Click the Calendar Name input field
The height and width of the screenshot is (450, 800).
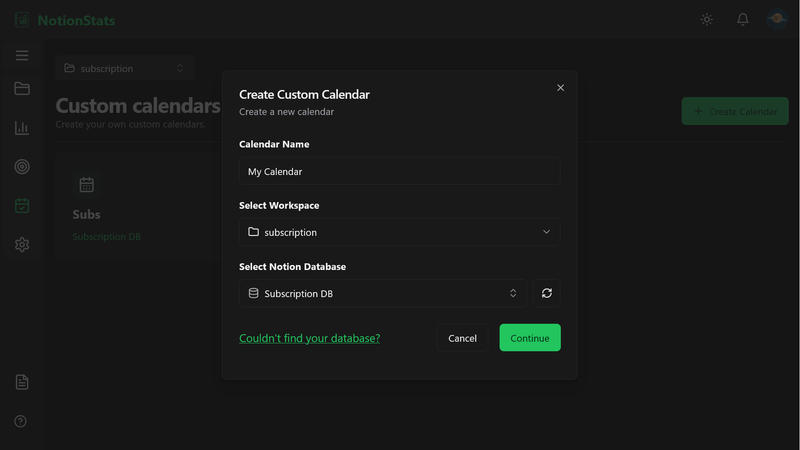399,171
